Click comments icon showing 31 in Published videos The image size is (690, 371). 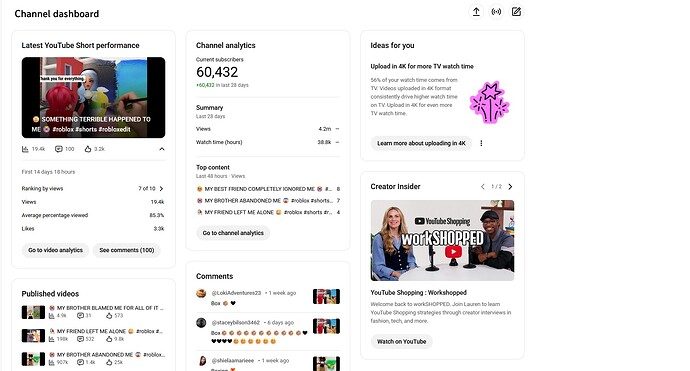pyautogui.click(x=81, y=316)
